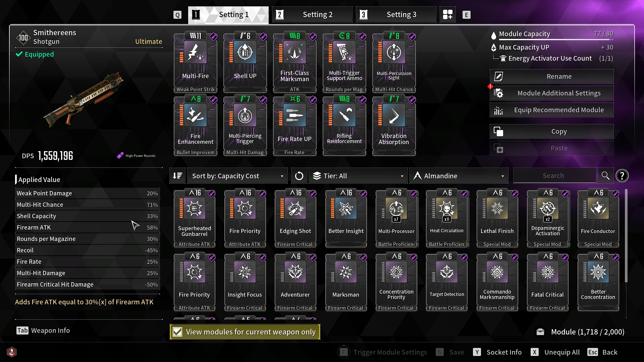Open the help question mark icon
644x362 pixels.
pyautogui.click(x=622, y=176)
